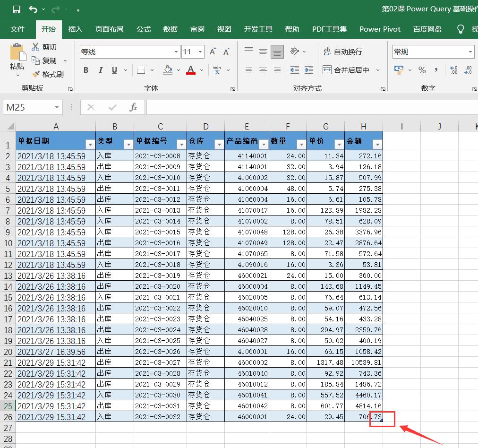Apply percent style

coord(422,70)
